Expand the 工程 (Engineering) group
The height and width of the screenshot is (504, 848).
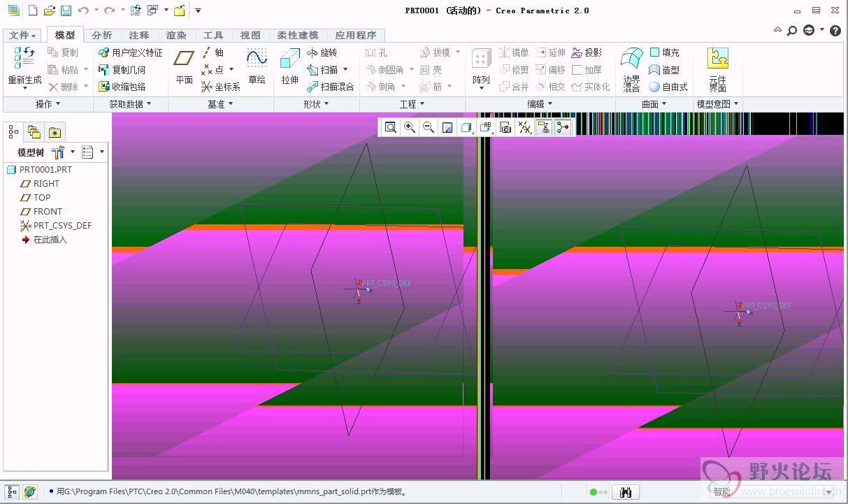coord(412,104)
